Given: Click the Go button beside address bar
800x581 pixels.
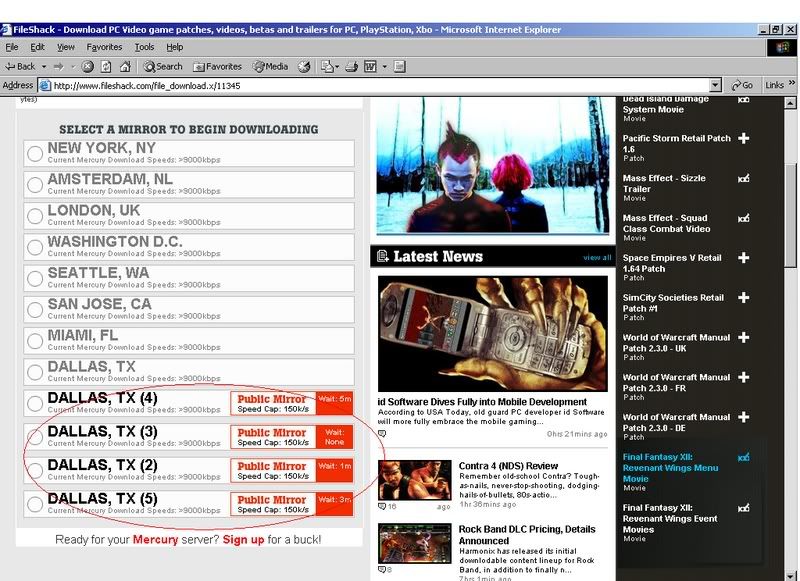Looking at the screenshot, I should click(741, 85).
